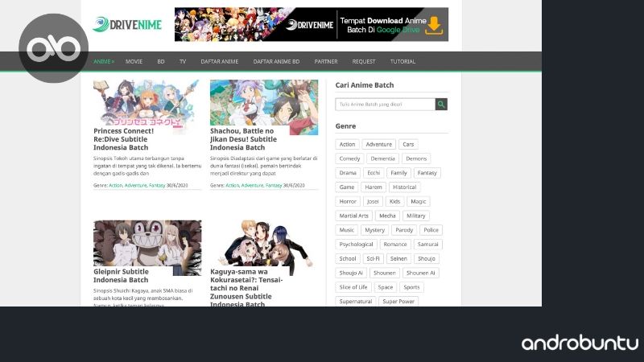Click the Drivenime site logo
644x362 pixels.
click(127, 25)
